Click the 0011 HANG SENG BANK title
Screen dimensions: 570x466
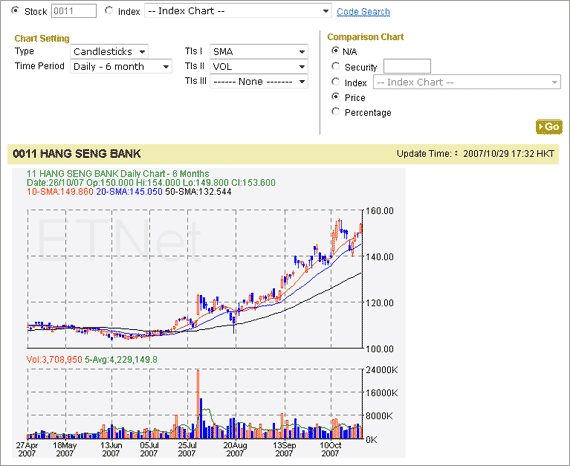[77, 154]
